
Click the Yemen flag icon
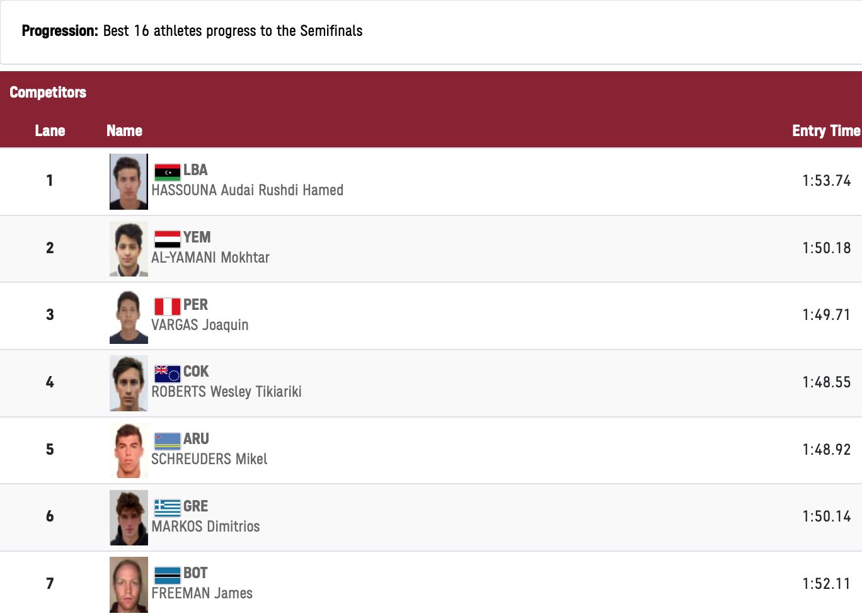(x=167, y=239)
